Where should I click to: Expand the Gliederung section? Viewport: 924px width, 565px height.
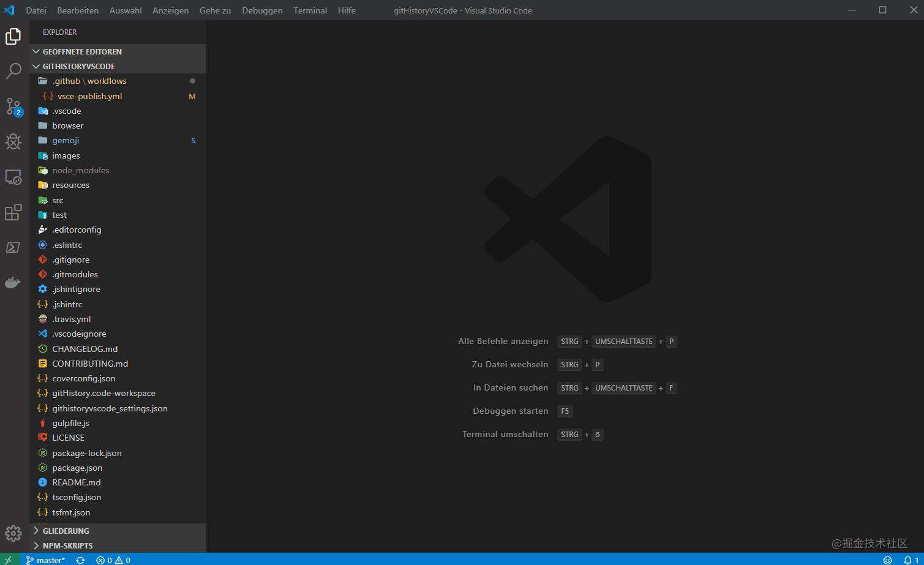[x=118, y=531]
